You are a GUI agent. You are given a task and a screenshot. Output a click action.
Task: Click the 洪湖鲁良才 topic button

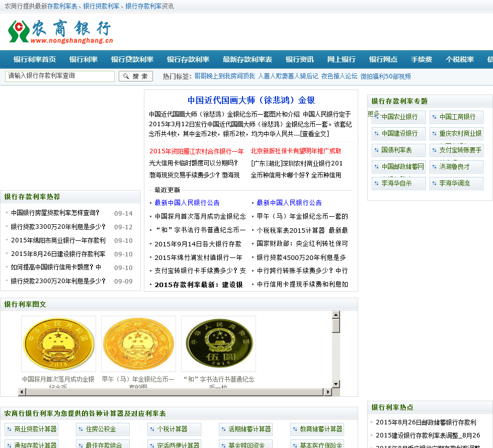(x=457, y=166)
